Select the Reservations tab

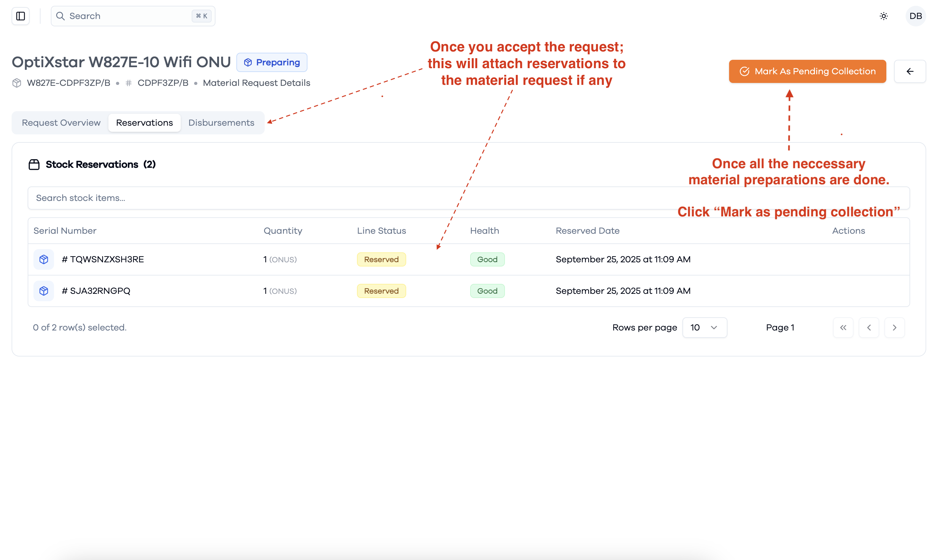[145, 123]
